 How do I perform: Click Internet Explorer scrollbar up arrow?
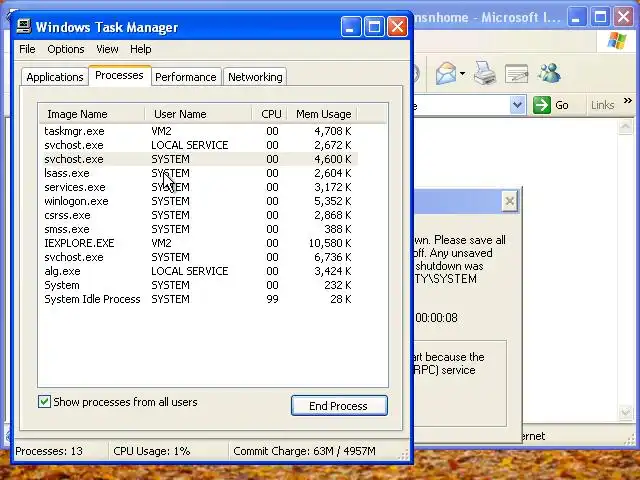tap(625, 127)
